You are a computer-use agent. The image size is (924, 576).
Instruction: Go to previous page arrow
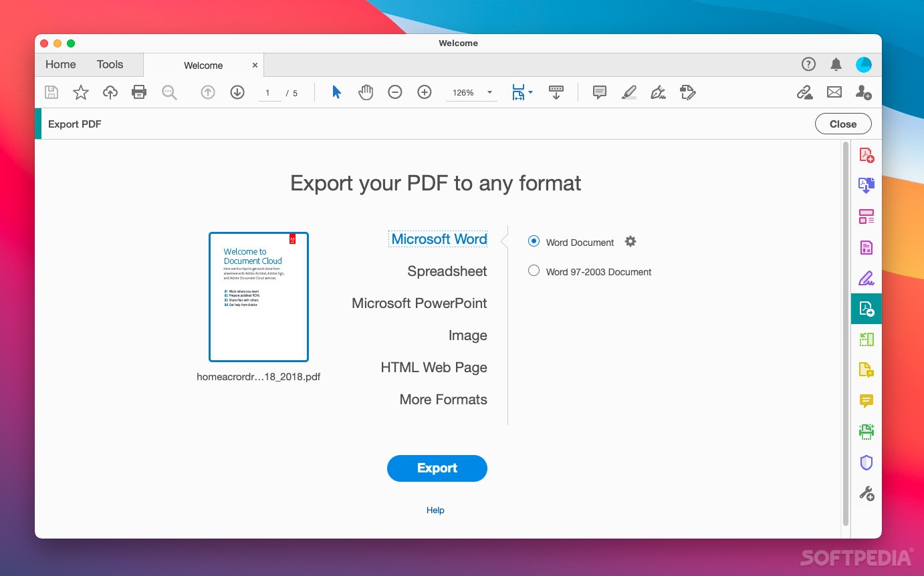point(208,92)
